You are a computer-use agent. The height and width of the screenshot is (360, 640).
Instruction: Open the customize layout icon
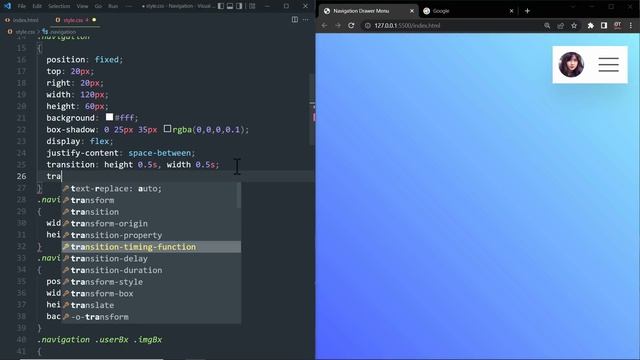[x=252, y=6]
